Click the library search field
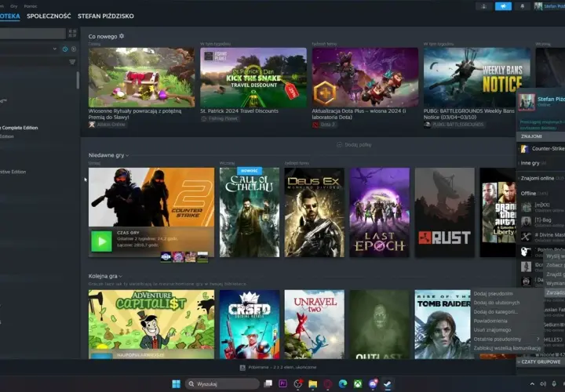Image resolution: width=565 pixels, height=392 pixels. (32, 34)
